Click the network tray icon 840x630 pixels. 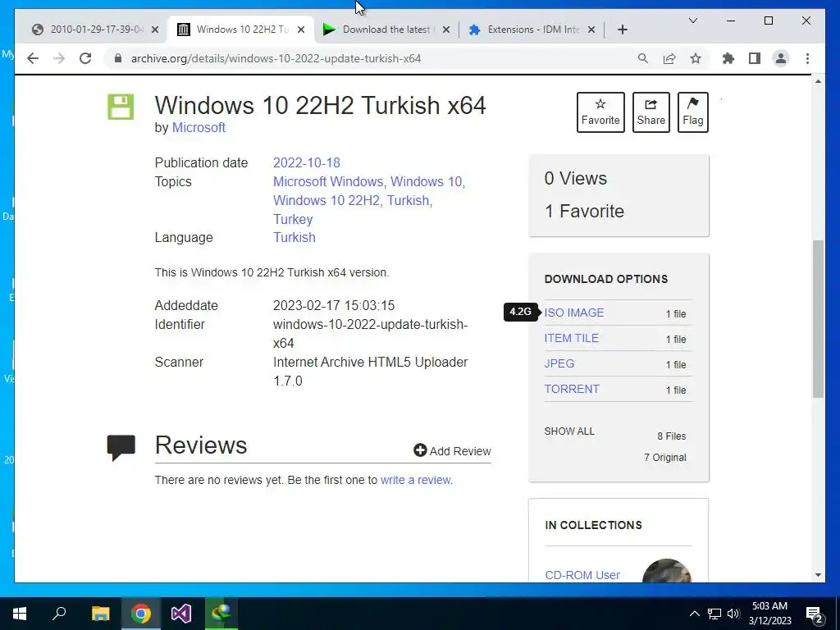714,614
